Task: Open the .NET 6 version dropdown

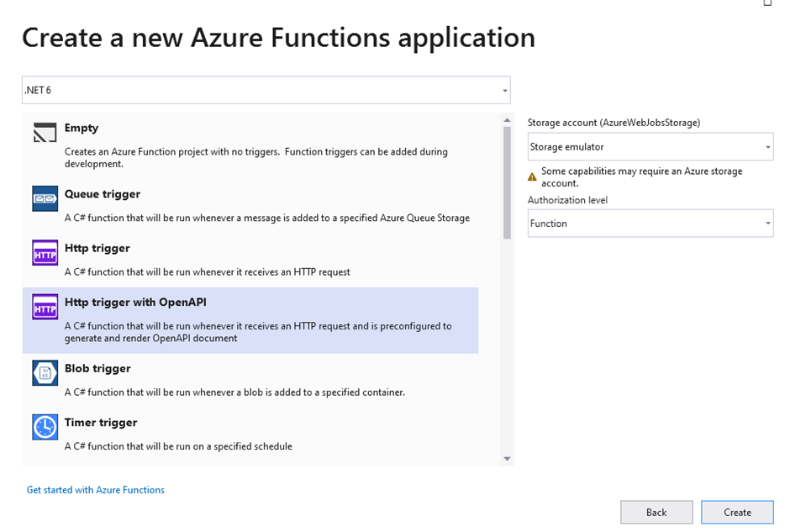Action: click(266, 90)
